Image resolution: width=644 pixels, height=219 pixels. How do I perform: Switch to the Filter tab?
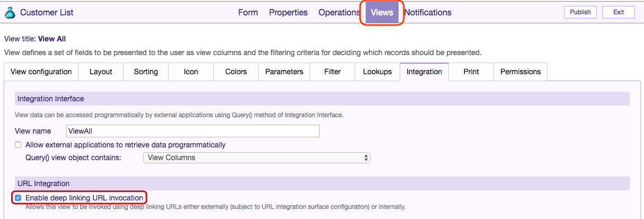[x=332, y=72]
